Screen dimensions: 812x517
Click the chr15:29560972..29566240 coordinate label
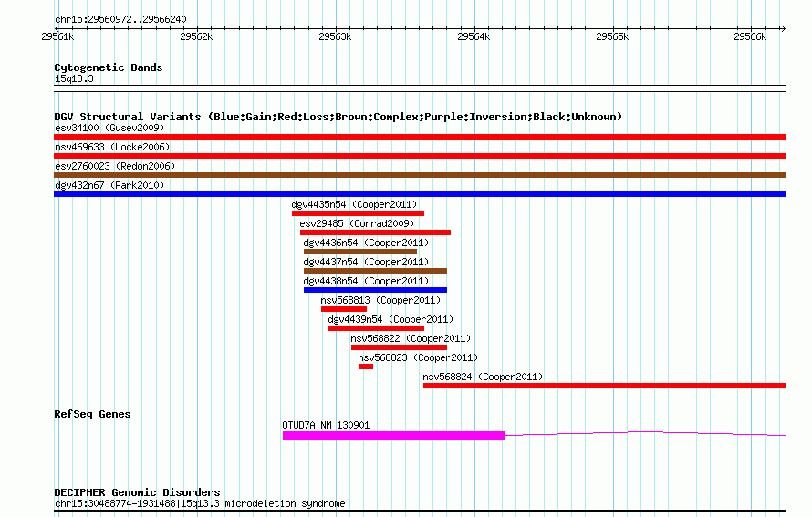pos(120,19)
